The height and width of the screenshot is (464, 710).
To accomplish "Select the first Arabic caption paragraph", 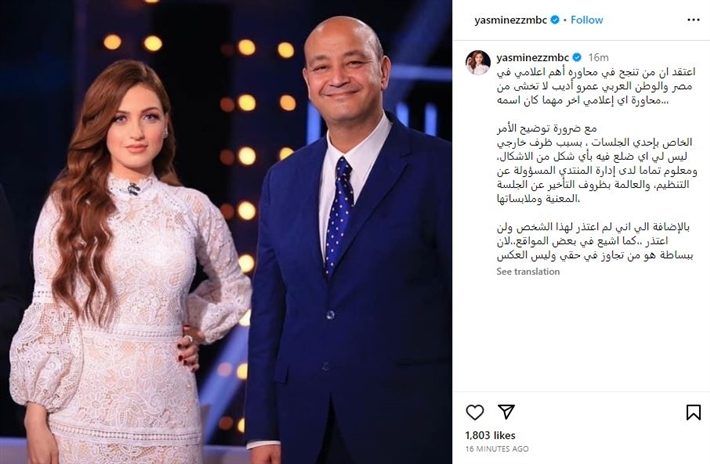I will (x=595, y=86).
